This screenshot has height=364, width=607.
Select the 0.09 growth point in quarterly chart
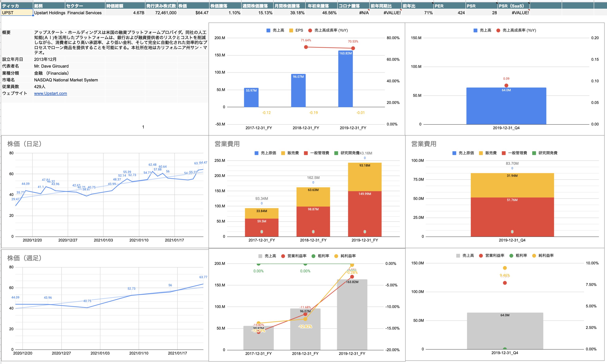[x=506, y=85]
